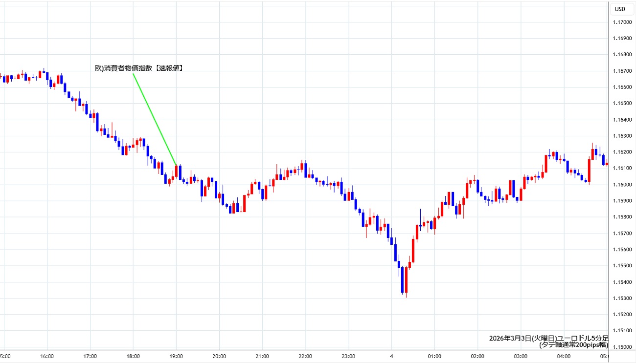Click the 03:00 time axis label
The width and height of the screenshot is (636, 364).
click(521, 356)
